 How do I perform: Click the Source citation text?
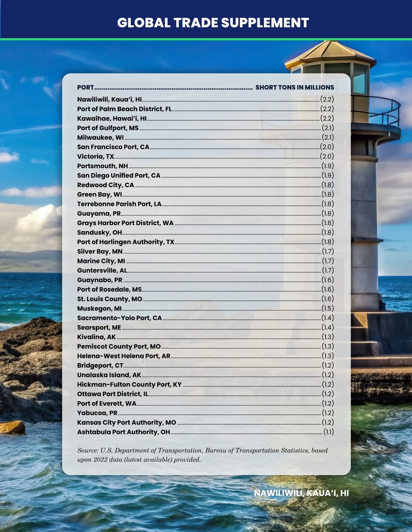tap(203, 455)
